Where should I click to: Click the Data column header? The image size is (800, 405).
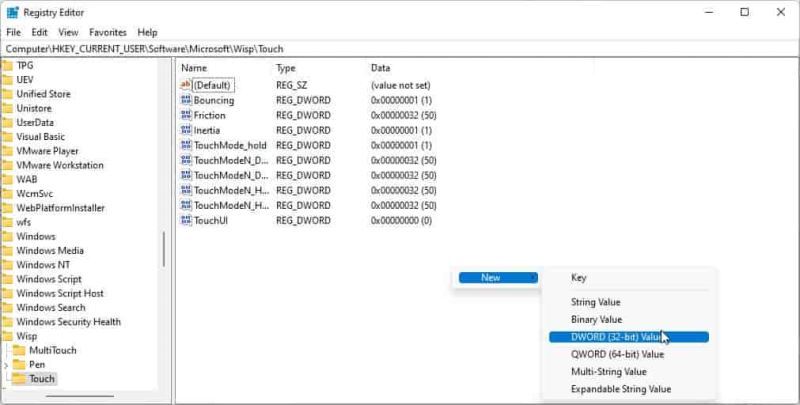pyautogui.click(x=380, y=68)
